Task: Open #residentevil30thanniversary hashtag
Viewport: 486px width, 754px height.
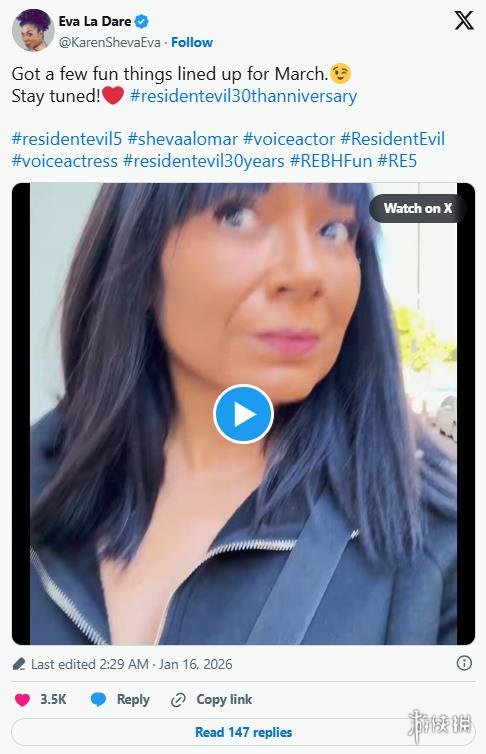Action: point(243,96)
